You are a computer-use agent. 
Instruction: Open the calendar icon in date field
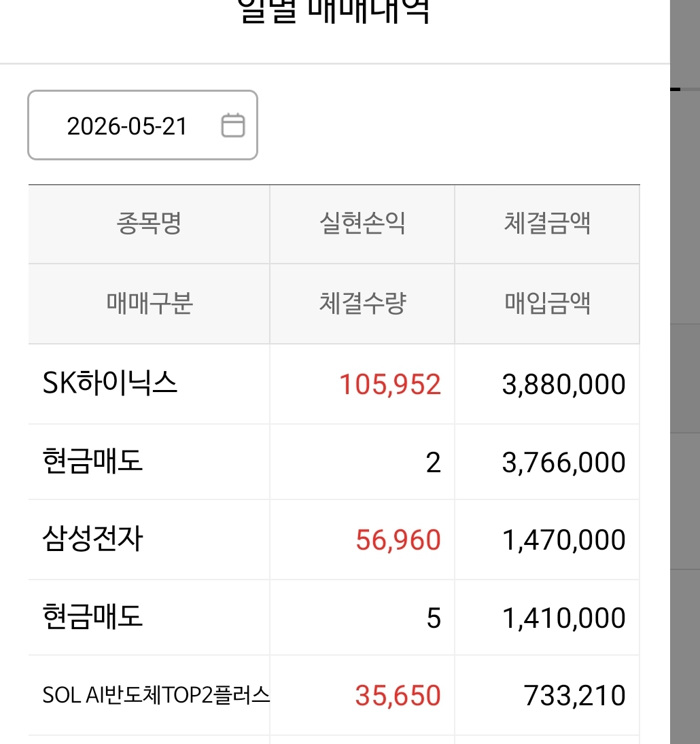coord(233,125)
